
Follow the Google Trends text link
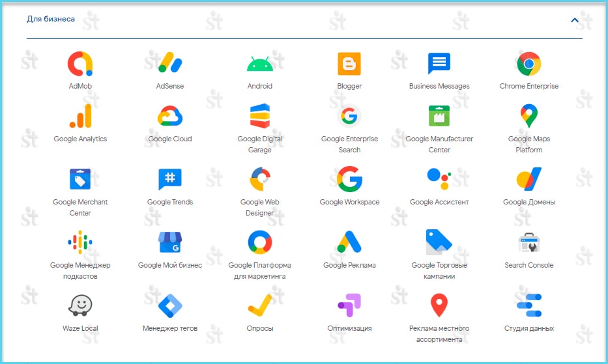point(170,202)
